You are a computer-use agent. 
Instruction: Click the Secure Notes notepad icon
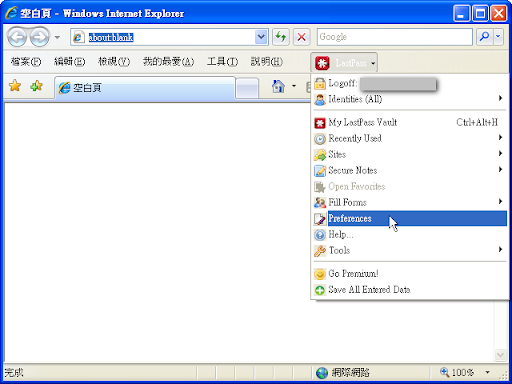[x=320, y=171]
